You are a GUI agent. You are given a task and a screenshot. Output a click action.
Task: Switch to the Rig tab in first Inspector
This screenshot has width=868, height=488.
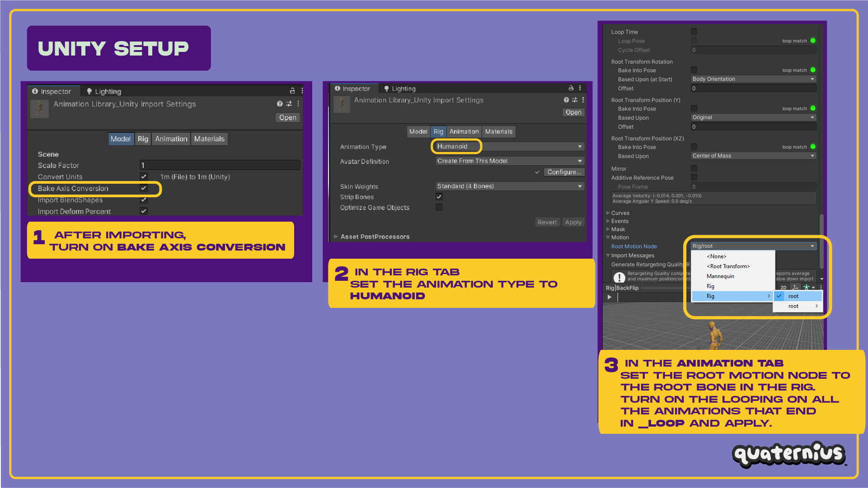pyautogui.click(x=143, y=139)
